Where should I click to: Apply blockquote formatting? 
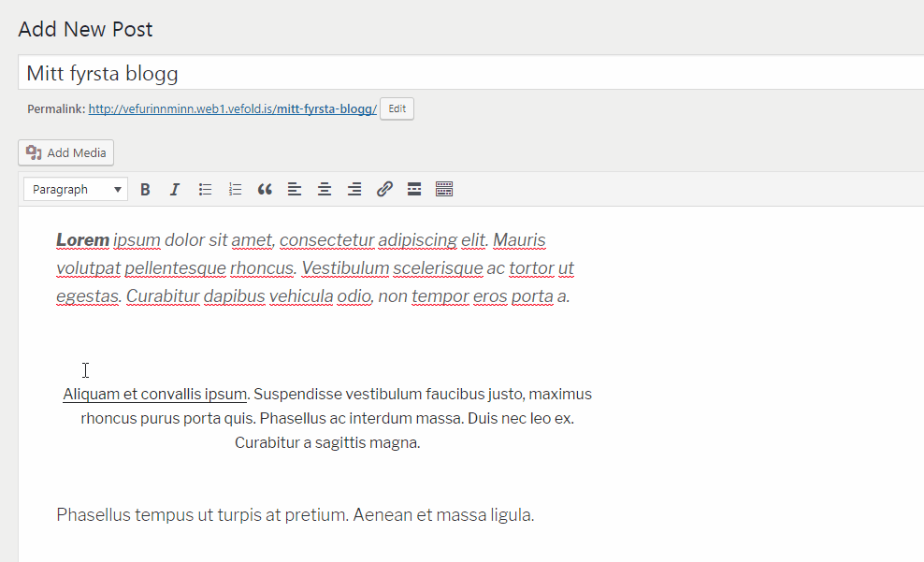pyautogui.click(x=265, y=190)
